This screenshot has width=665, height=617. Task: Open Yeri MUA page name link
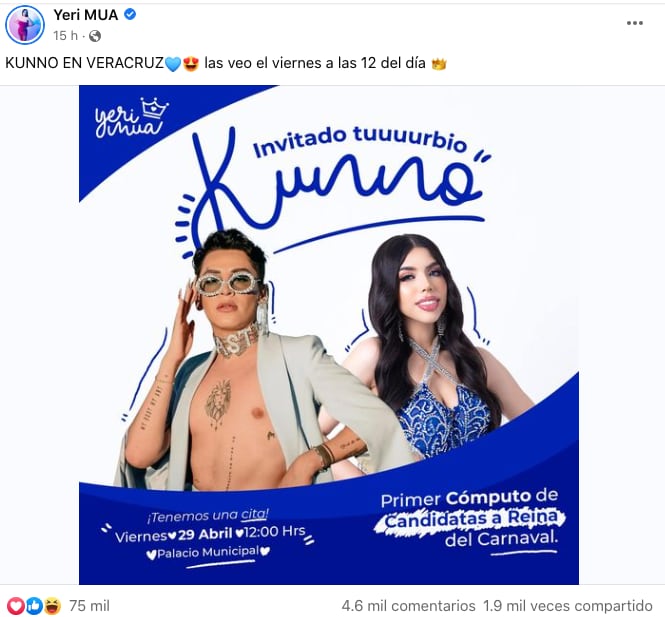point(85,15)
